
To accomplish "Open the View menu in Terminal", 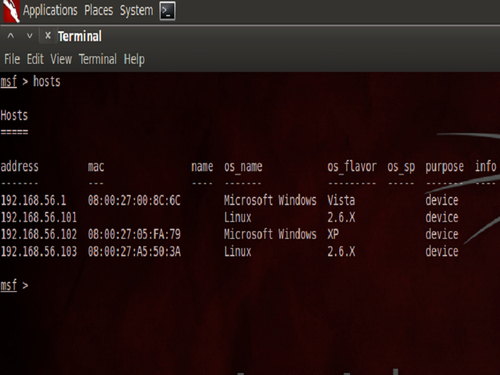I will pyautogui.click(x=61, y=59).
